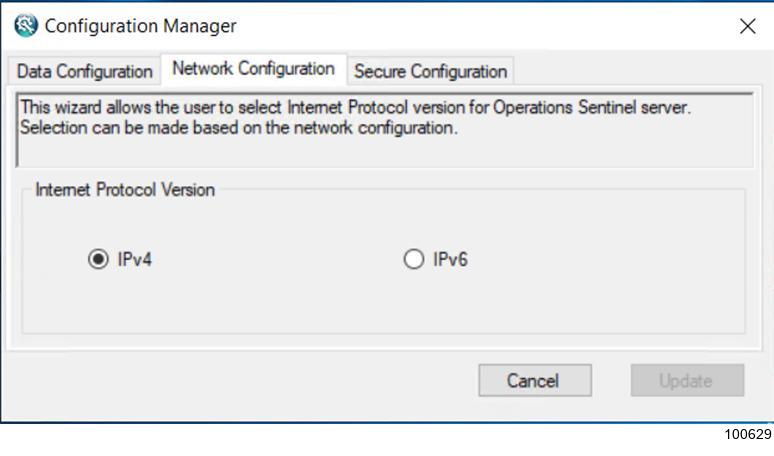Choose the IPv6 radio button circle
The height and width of the screenshot is (456, 774).
point(414,259)
